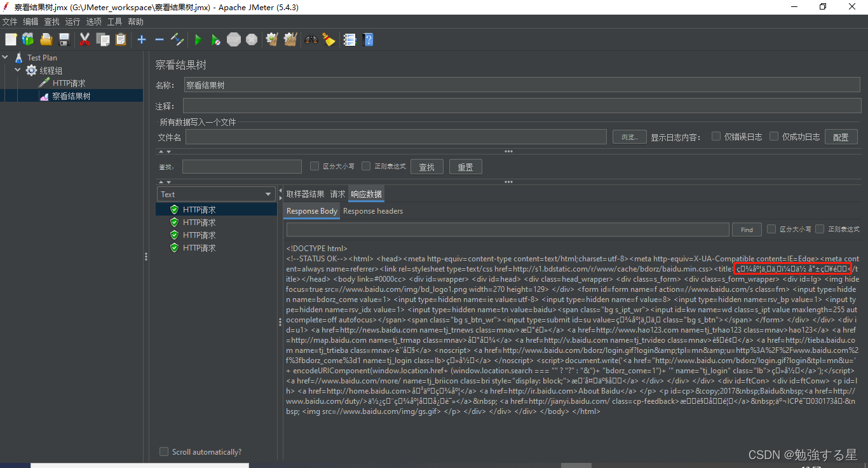868x468 pixels.
Task: Select the second HTTP请求 result row
Action: pos(216,222)
